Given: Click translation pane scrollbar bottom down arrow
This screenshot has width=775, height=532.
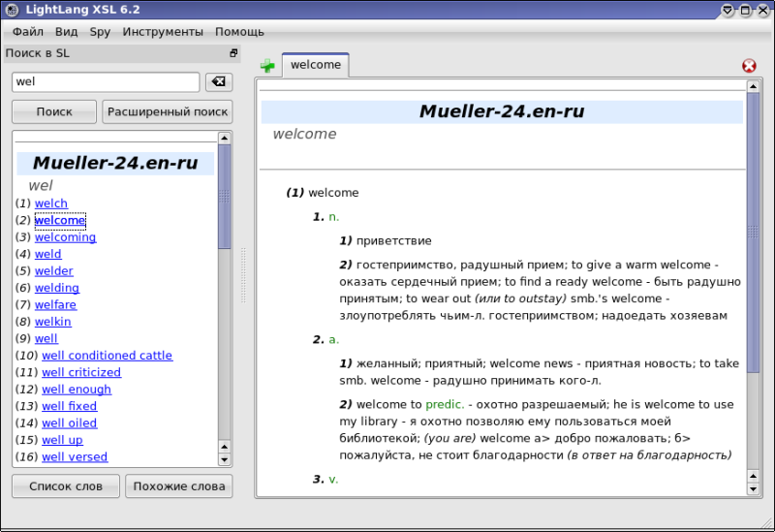Looking at the screenshot, I should (x=753, y=489).
